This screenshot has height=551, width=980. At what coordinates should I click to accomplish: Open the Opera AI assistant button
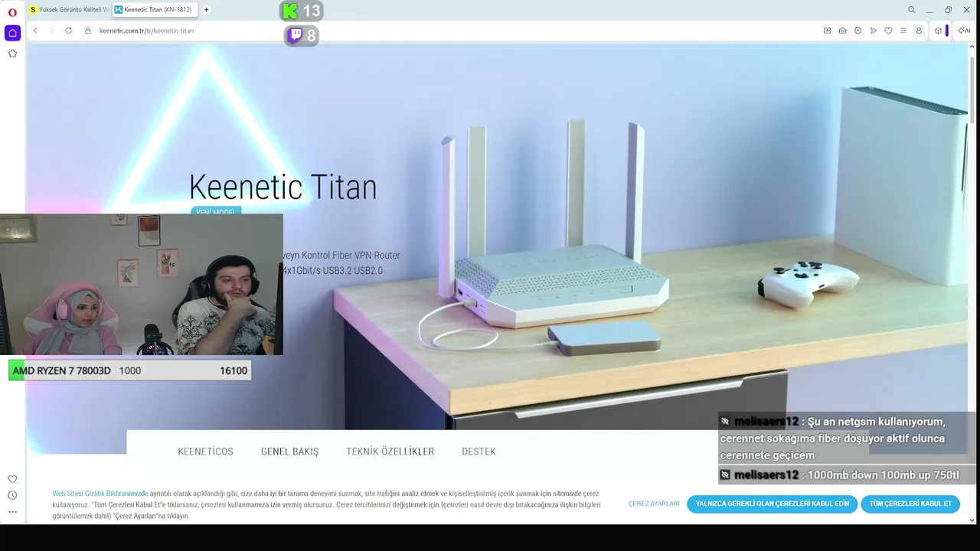click(964, 31)
